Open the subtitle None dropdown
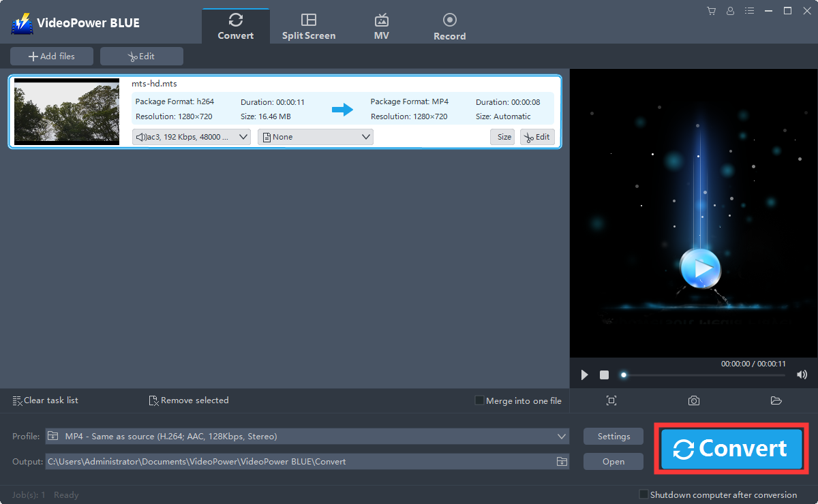 pos(315,136)
